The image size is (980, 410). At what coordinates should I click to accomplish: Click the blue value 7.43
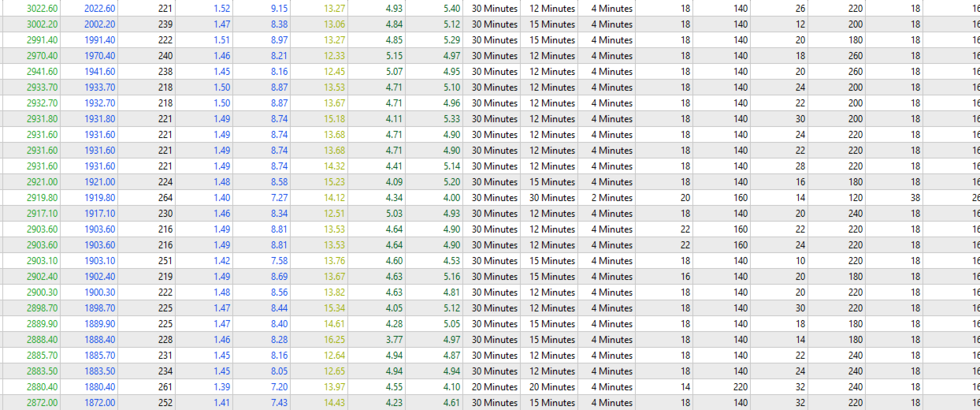pyautogui.click(x=279, y=403)
